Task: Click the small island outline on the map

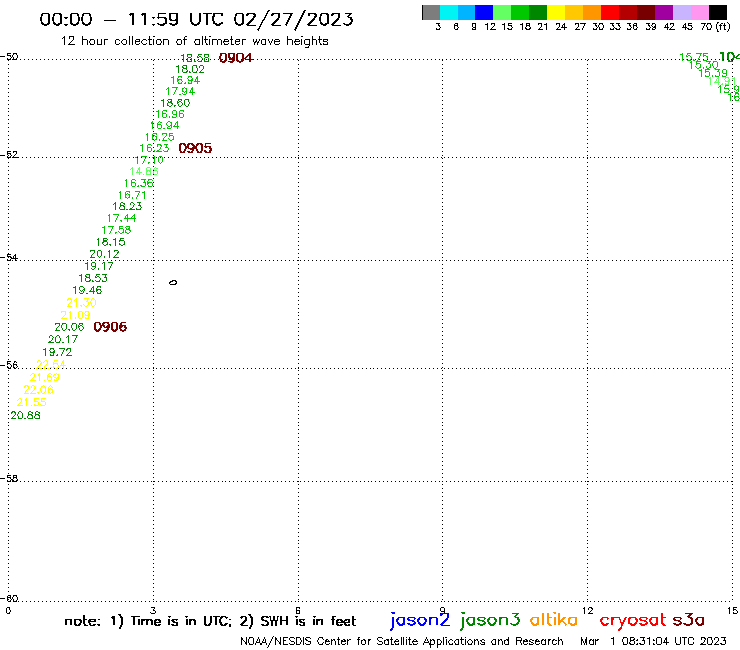Action: click(x=173, y=283)
